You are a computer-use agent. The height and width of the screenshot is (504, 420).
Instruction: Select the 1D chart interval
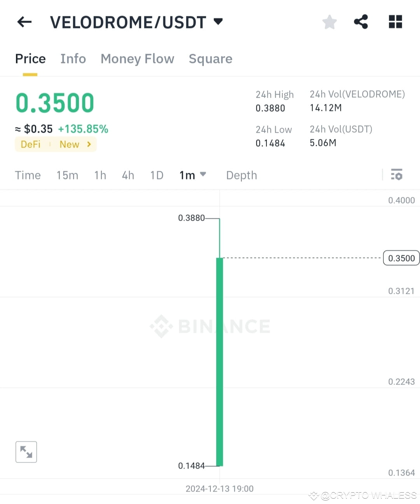pyautogui.click(x=157, y=175)
